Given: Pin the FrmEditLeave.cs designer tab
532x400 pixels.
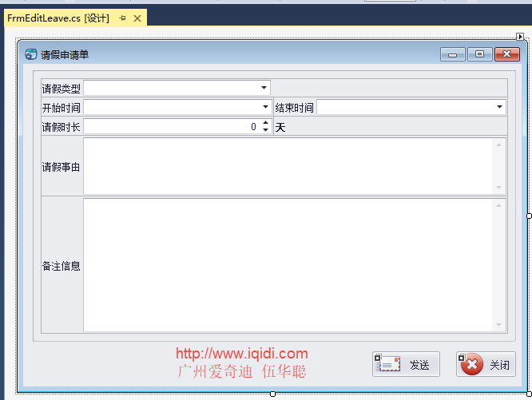Looking at the screenshot, I should pyautogui.click(x=122, y=18).
